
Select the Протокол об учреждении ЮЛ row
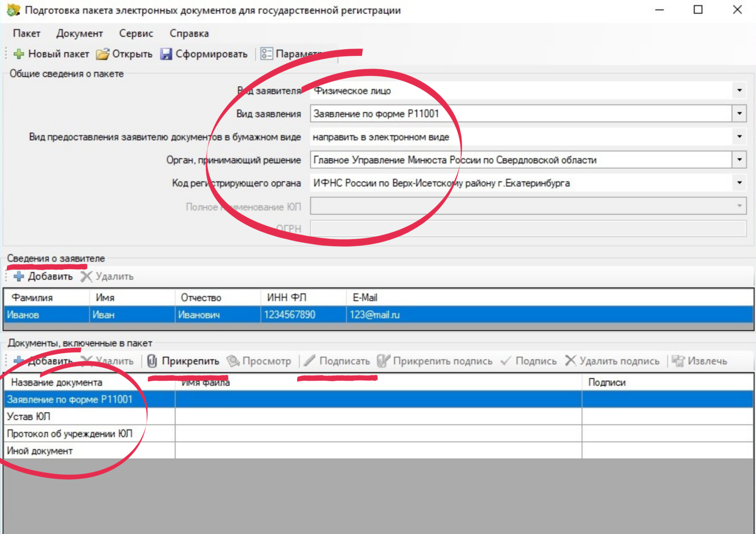coord(378,433)
